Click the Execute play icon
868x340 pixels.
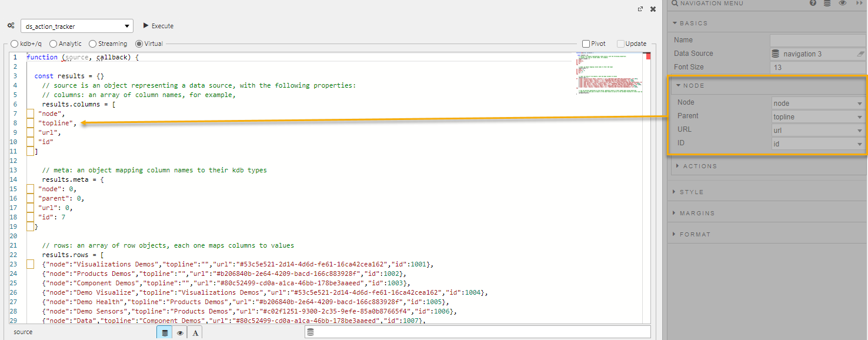(x=146, y=26)
